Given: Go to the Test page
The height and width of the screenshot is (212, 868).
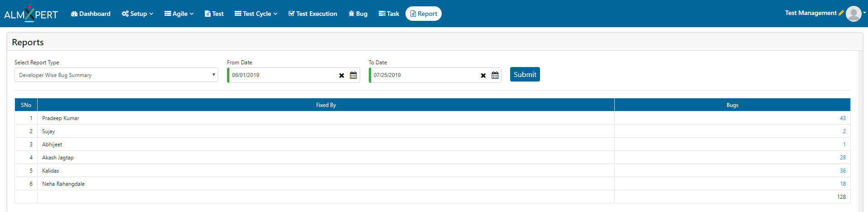Looking at the screenshot, I should (x=214, y=14).
